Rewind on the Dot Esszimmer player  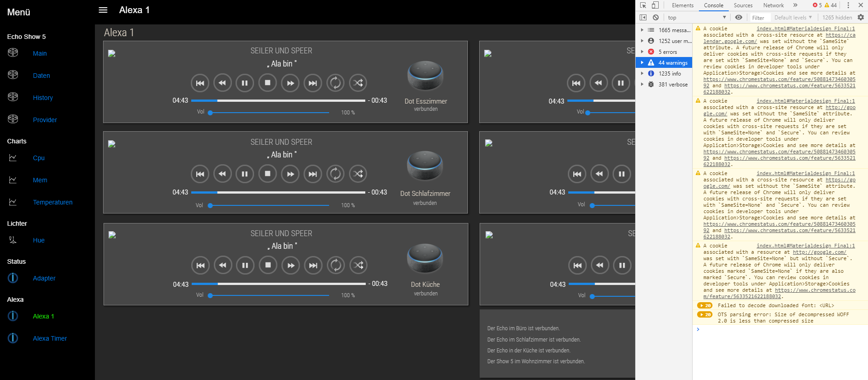coord(222,83)
